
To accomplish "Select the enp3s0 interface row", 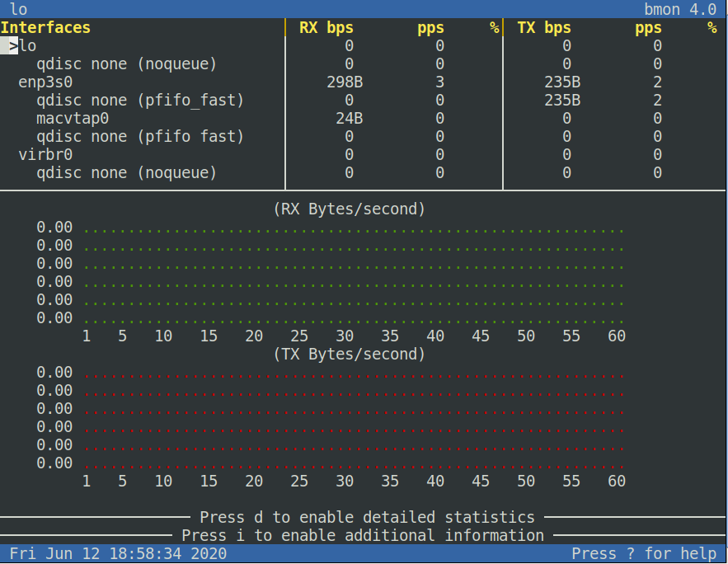I will click(45, 82).
